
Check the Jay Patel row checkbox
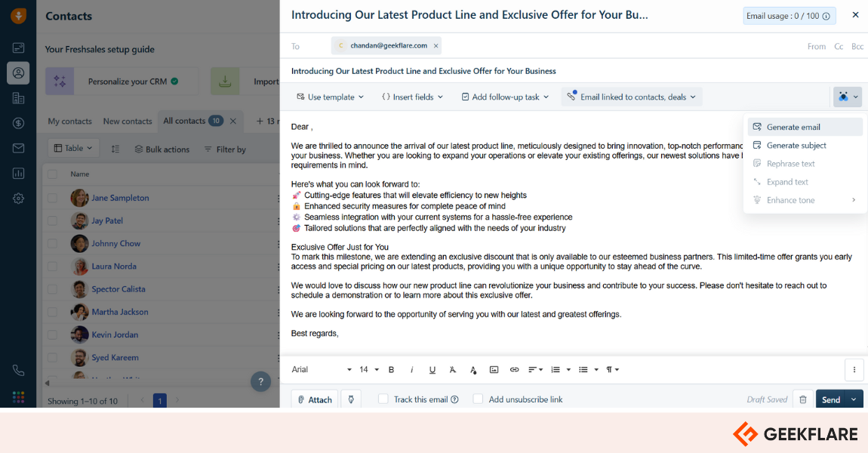pyautogui.click(x=53, y=220)
